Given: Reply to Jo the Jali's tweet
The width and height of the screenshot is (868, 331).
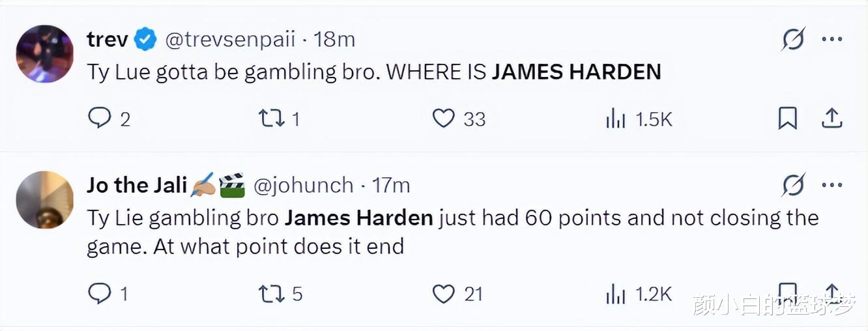Looking at the screenshot, I should [100, 294].
